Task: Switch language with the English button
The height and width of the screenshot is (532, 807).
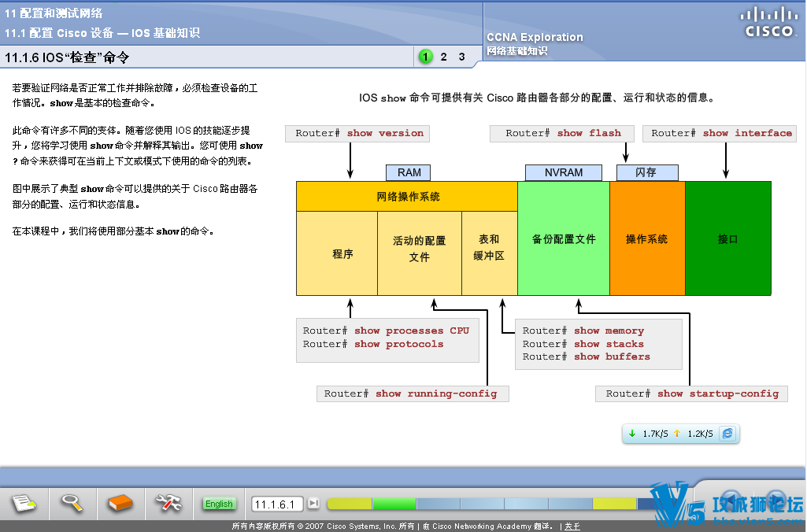Action: [x=219, y=504]
